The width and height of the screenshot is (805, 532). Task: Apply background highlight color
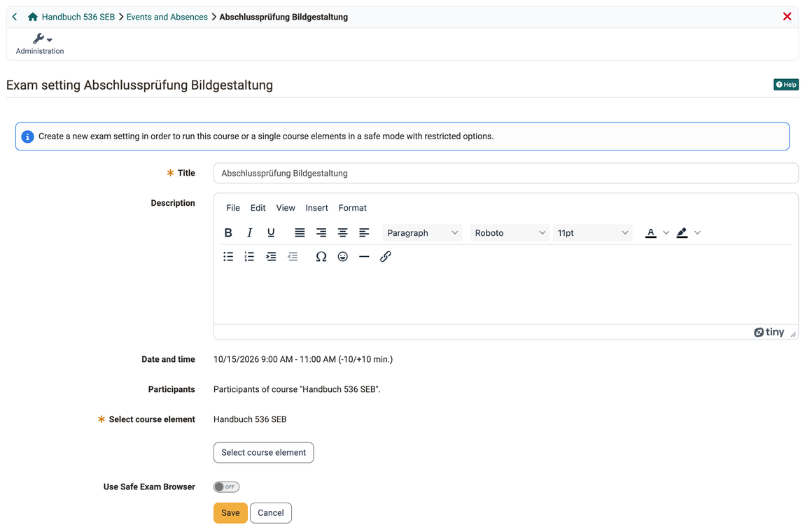pyautogui.click(x=682, y=232)
